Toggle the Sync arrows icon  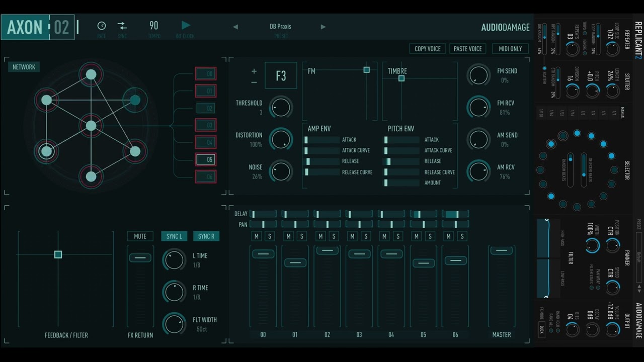tap(122, 26)
